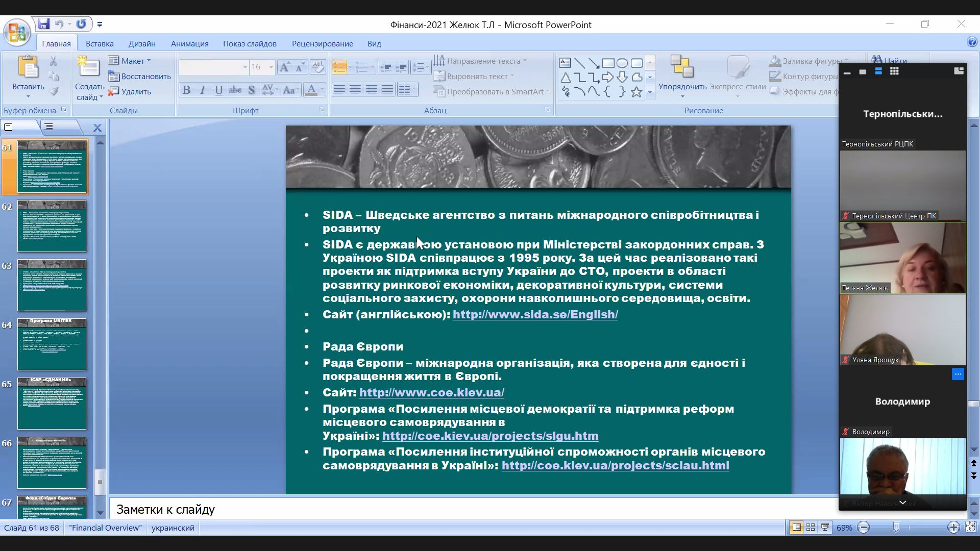980x551 pixels.
Task: Cut selection with the scissors icon
Action: (53, 61)
